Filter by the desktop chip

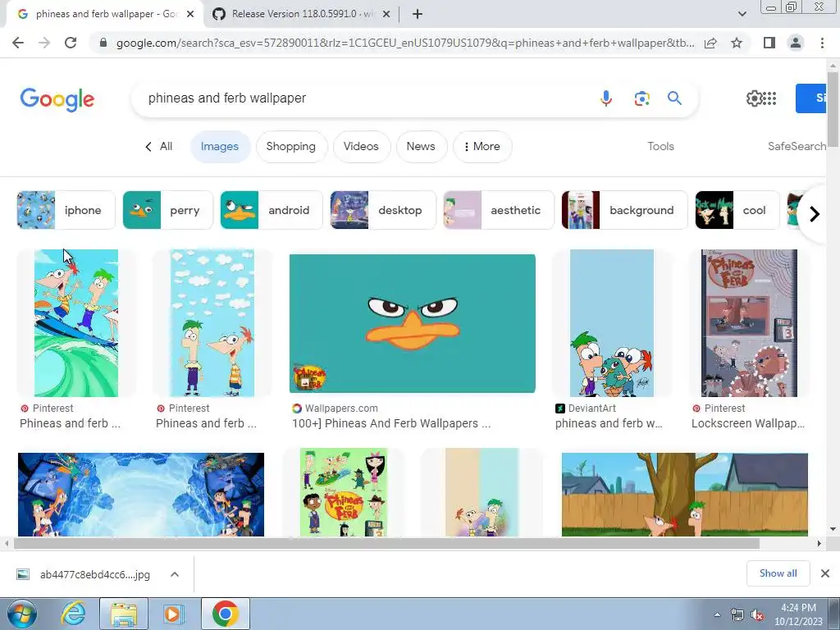(383, 210)
